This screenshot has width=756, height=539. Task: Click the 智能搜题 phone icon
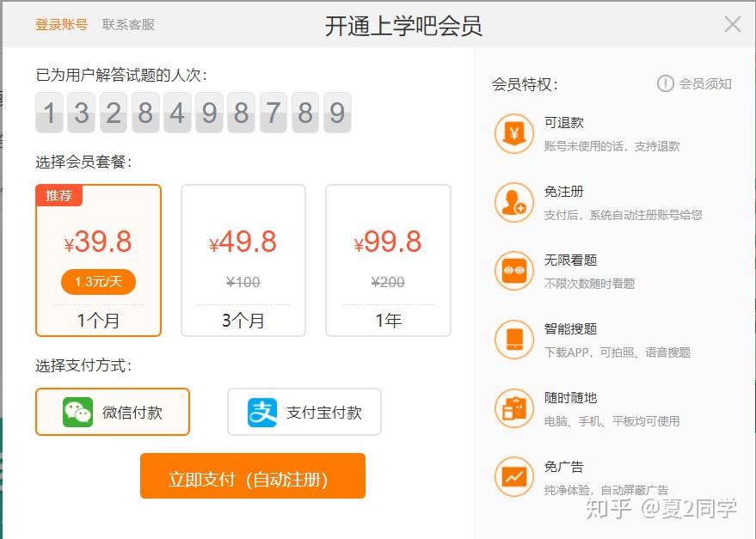point(514,340)
